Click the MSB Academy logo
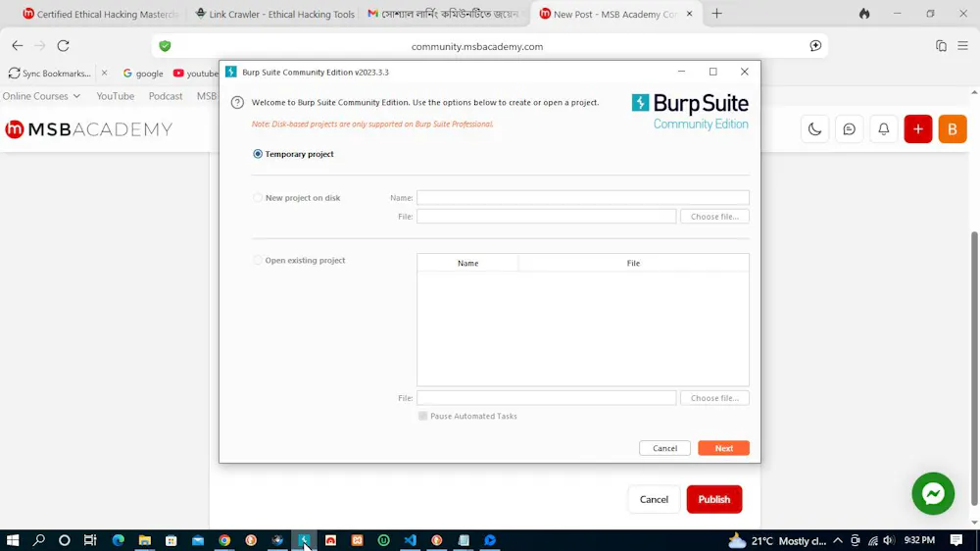Viewport: 980px width, 551px height. coord(89,129)
